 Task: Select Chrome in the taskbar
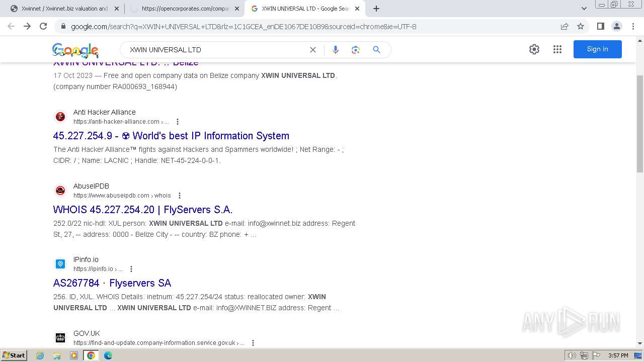(x=91, y=355)
